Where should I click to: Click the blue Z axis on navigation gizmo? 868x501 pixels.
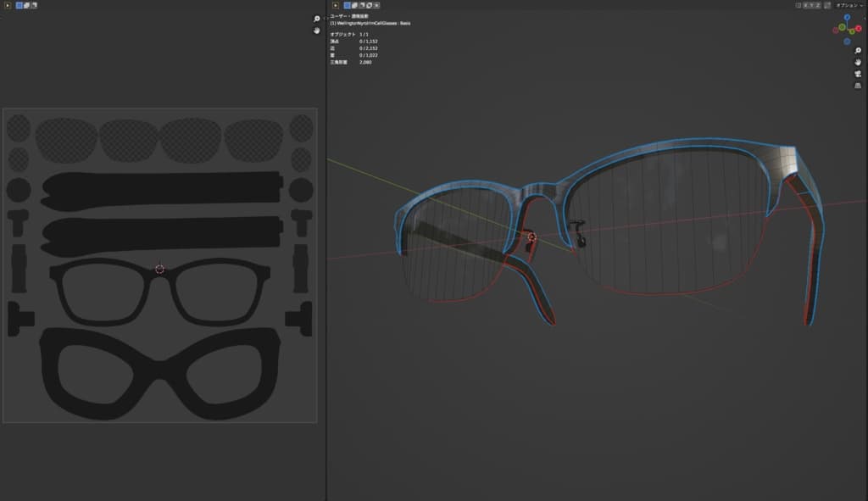pos(847,18)
